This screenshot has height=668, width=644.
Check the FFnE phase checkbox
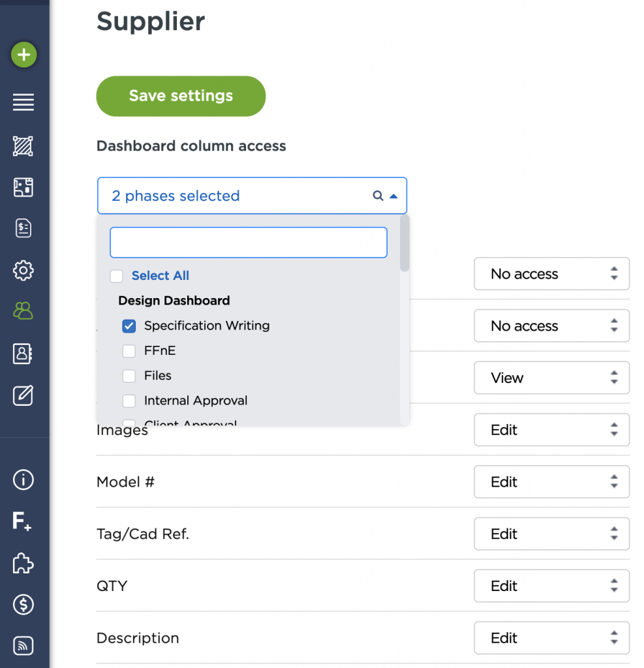(x=129, y=351)
